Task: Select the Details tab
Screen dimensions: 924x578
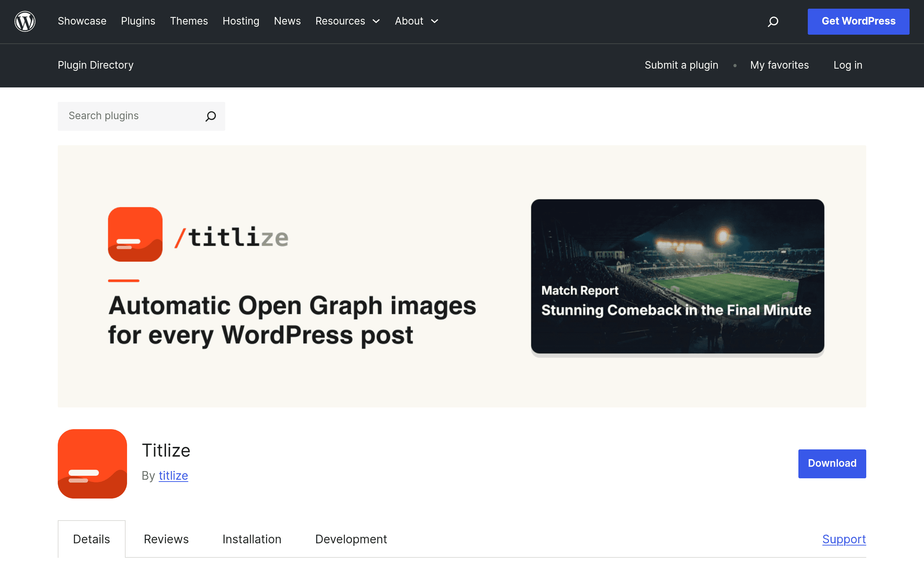Action: click(x=92, y=539)
